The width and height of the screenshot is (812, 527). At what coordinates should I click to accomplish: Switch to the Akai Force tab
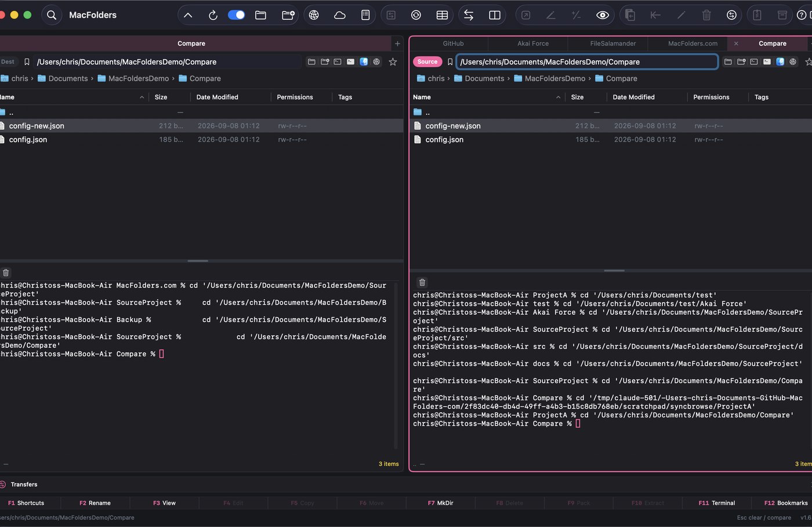coord(533,43)
